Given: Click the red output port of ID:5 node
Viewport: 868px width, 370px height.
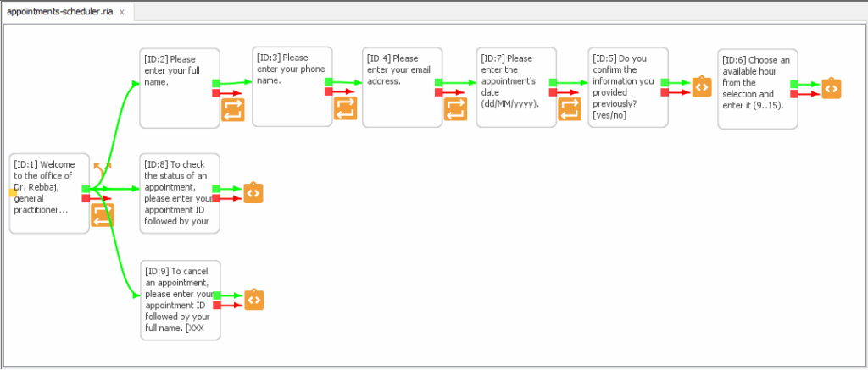Looking at the screenshot, I should coord(665,91).
